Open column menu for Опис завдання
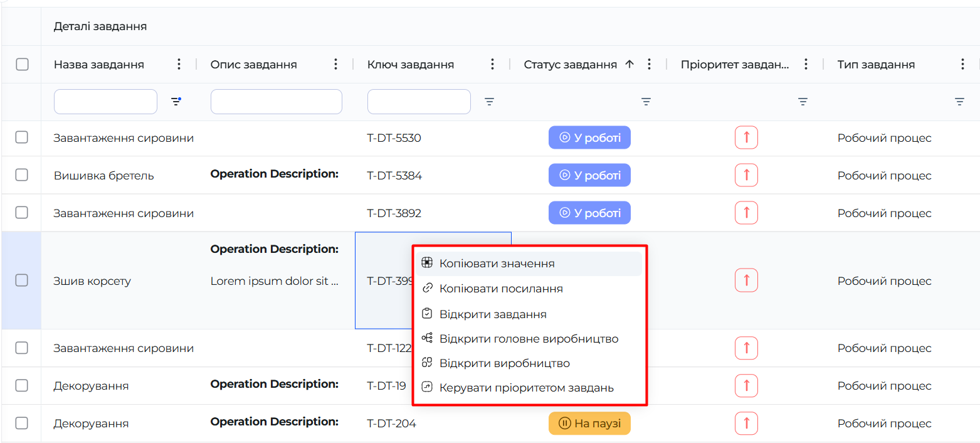Image resolution: width=980 pixels, height=443 pixels. tap(336, 64)
